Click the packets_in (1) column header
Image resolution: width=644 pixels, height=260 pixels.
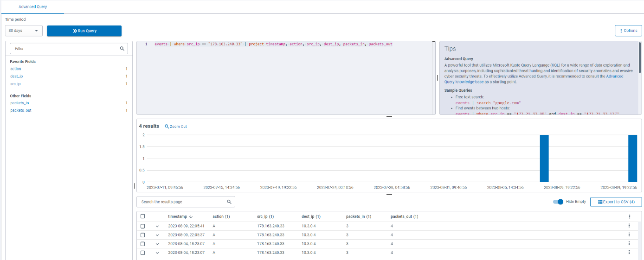pyautogui.click(x=358, y=216)
